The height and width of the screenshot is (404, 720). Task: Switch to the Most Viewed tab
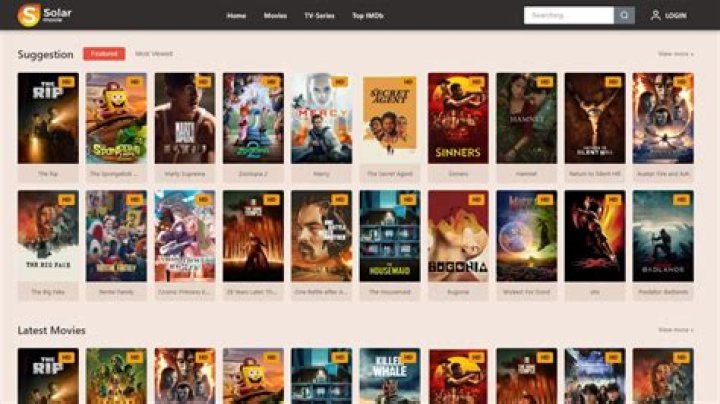coord(154,54)
